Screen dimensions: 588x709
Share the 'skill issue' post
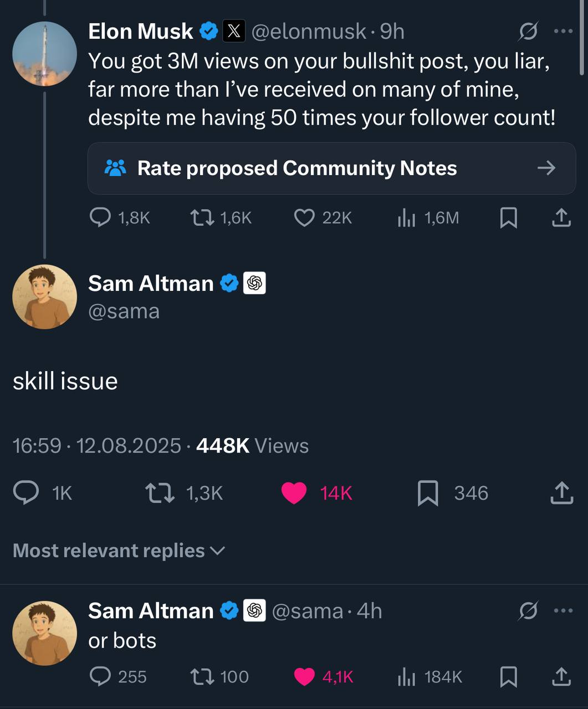click(x=561, y=493)
